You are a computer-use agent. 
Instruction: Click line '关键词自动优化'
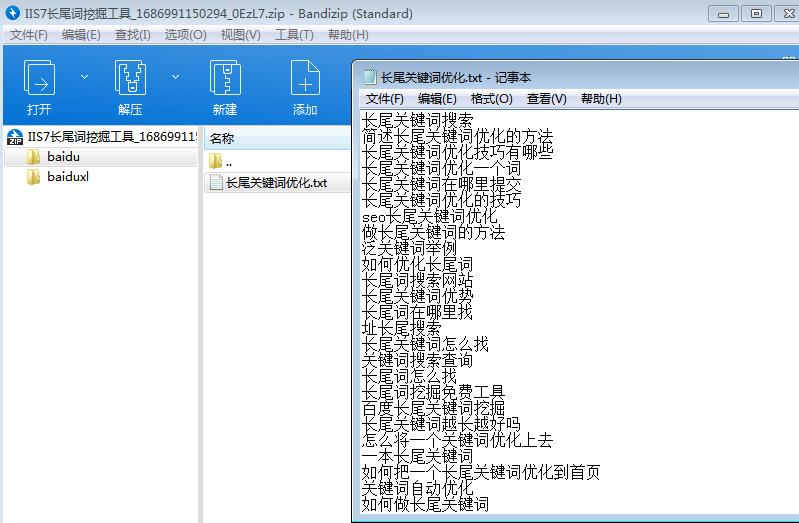click(x=417, y=488)
